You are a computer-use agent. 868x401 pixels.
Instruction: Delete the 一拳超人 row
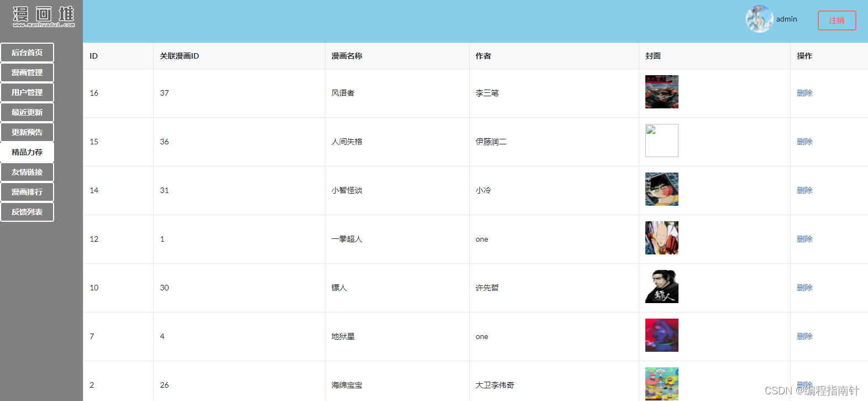[804, 239]
